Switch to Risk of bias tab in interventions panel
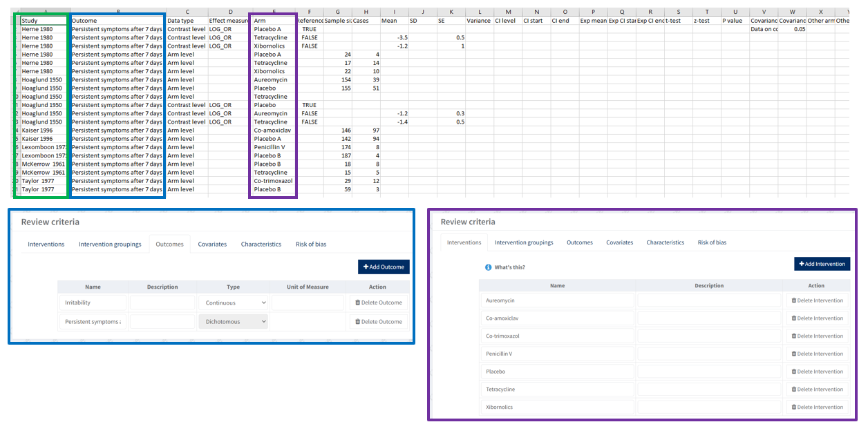Image resolution: width=868 pixels, height=431 pixels. coord(712,242)
